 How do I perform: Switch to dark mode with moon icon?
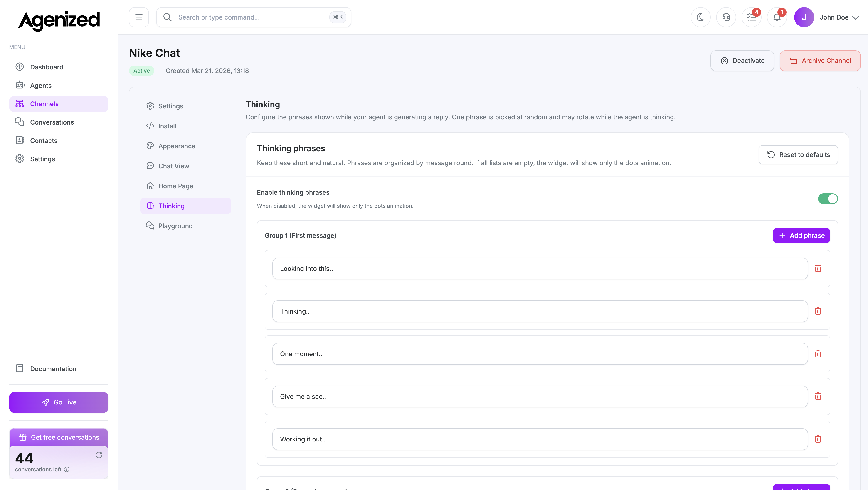coord(700,17)
